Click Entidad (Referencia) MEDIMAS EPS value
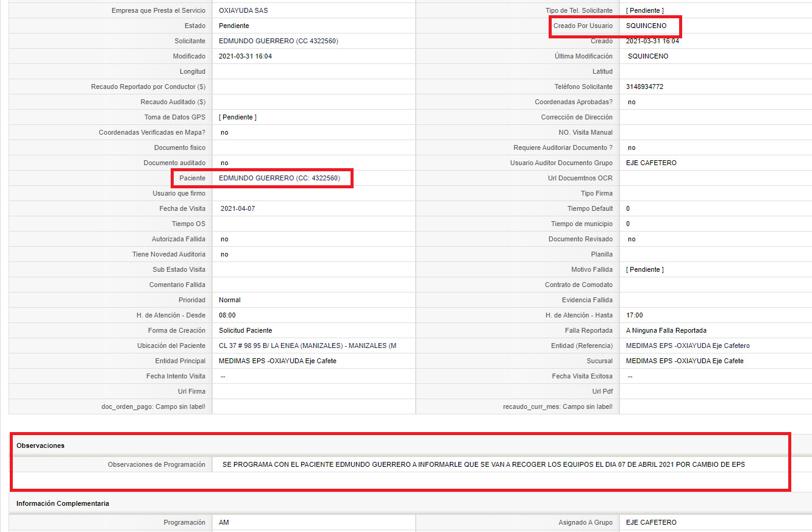The width and height of the screenshot is (812, 532). pyautogui.click(x=688, y=346)
